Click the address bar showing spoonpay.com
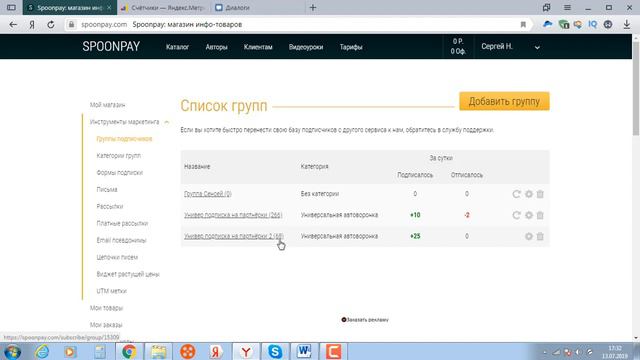The height and width of the screenshot is (360, 640). [x=298, y=24]
